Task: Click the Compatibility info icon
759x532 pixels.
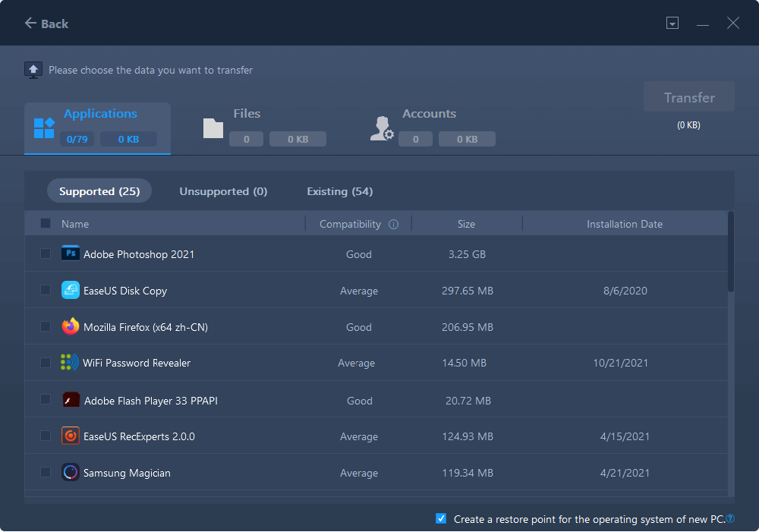Action: pyautogui.click(x=393, y=225)
